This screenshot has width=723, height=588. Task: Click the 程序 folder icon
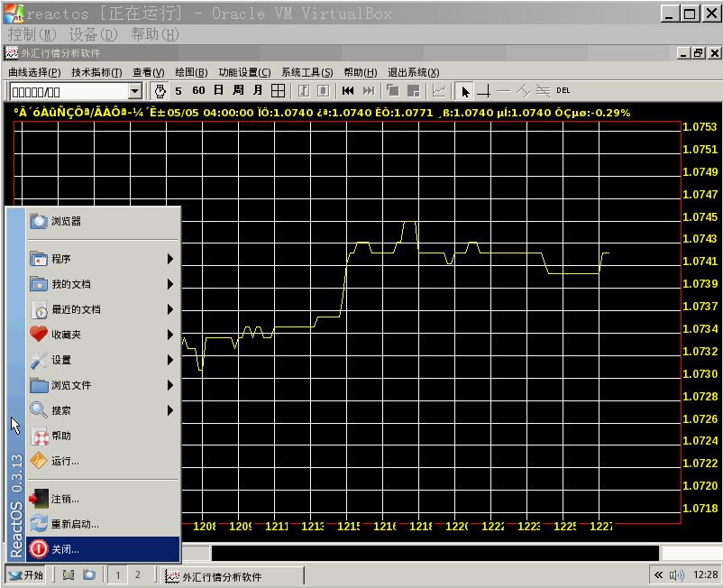39,259
